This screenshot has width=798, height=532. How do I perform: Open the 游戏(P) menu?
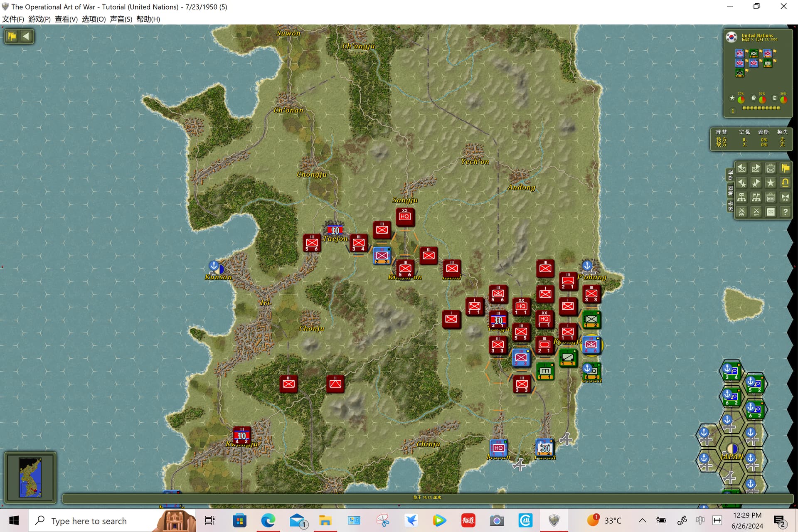pos(39,19)
